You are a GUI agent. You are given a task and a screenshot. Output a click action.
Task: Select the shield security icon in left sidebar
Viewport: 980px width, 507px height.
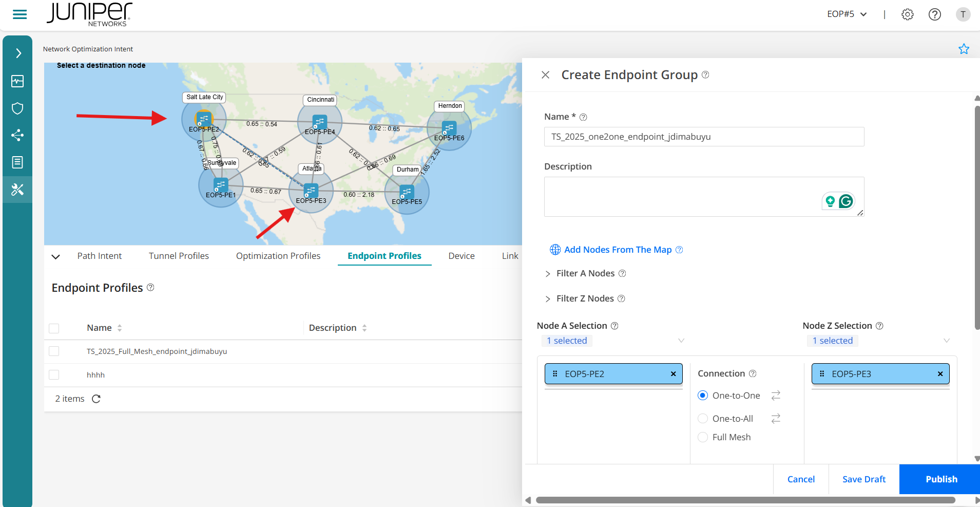17,108
